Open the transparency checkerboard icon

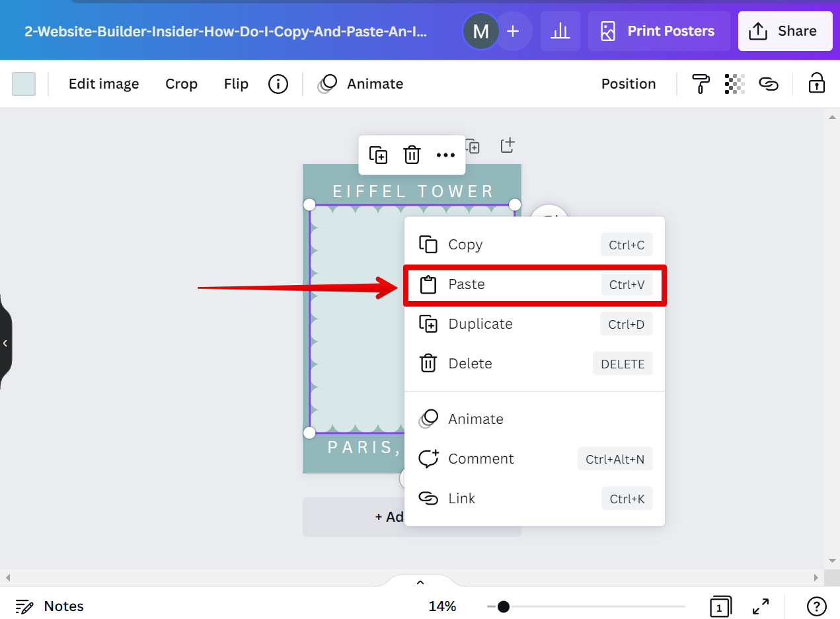[x=735, y=84]
